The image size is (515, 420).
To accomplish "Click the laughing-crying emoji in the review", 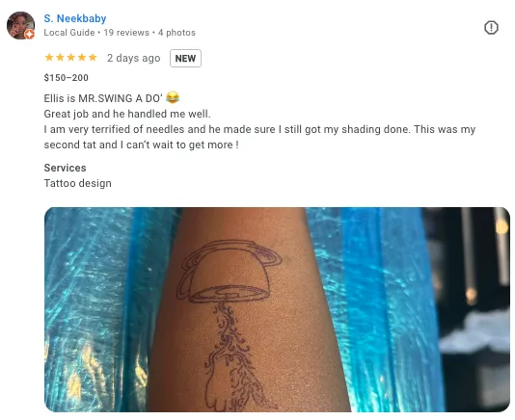I will click(173, 97).
